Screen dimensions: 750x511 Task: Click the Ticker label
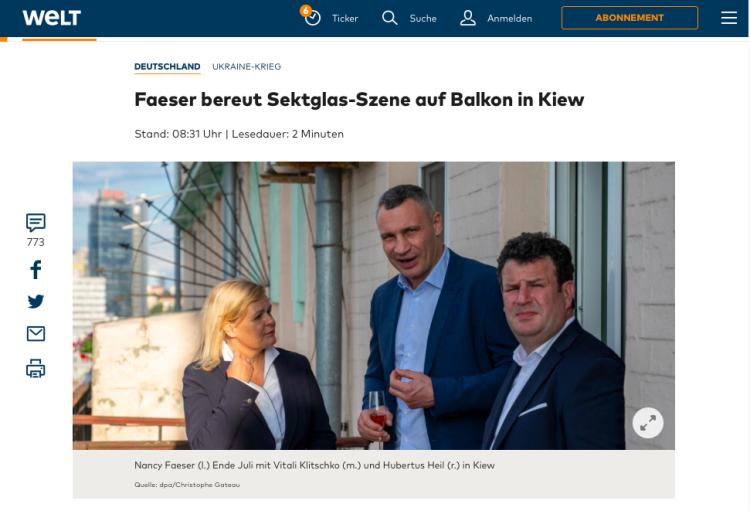pyautogui.click(x=345, y=19)
